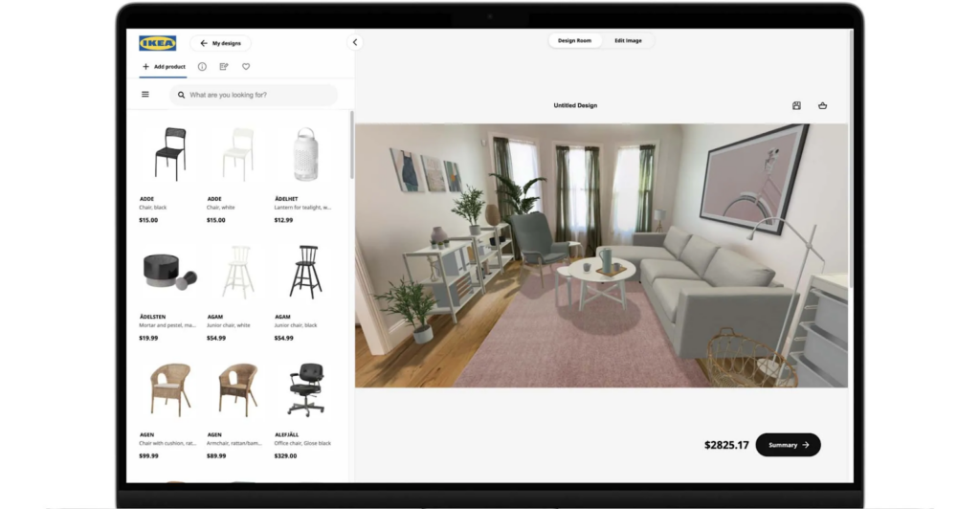Open the Summary button
This screenshot has width=980, height=509.
[788, 445]
